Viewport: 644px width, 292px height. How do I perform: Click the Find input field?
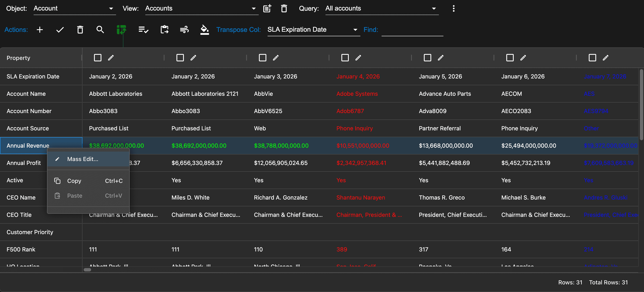[x=412, y=30]
